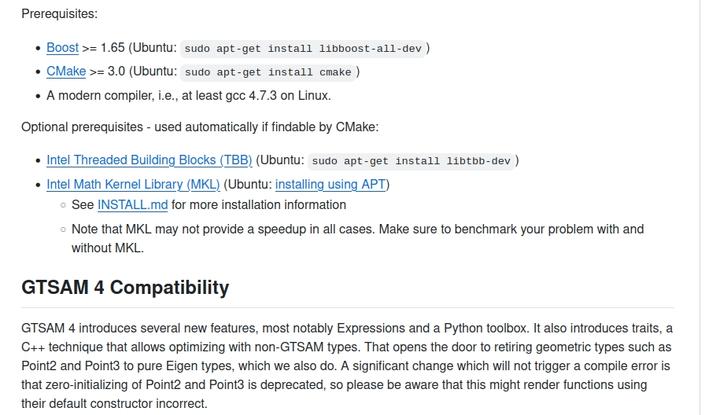Open Intel Threaded Building Blocks (TBB) link

(149, 160)
